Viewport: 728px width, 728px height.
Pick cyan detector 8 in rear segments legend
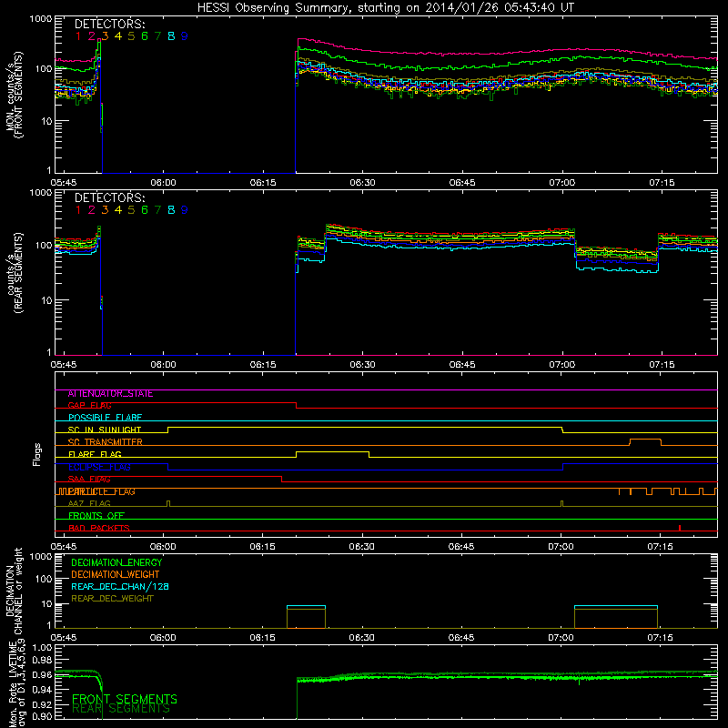pyautogui.click(x=171, y=210)
